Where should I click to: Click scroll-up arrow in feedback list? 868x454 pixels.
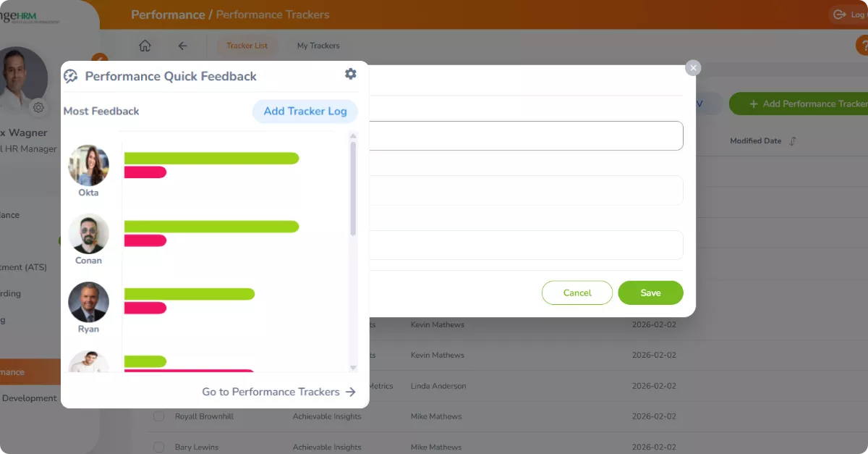coord(353,136)
